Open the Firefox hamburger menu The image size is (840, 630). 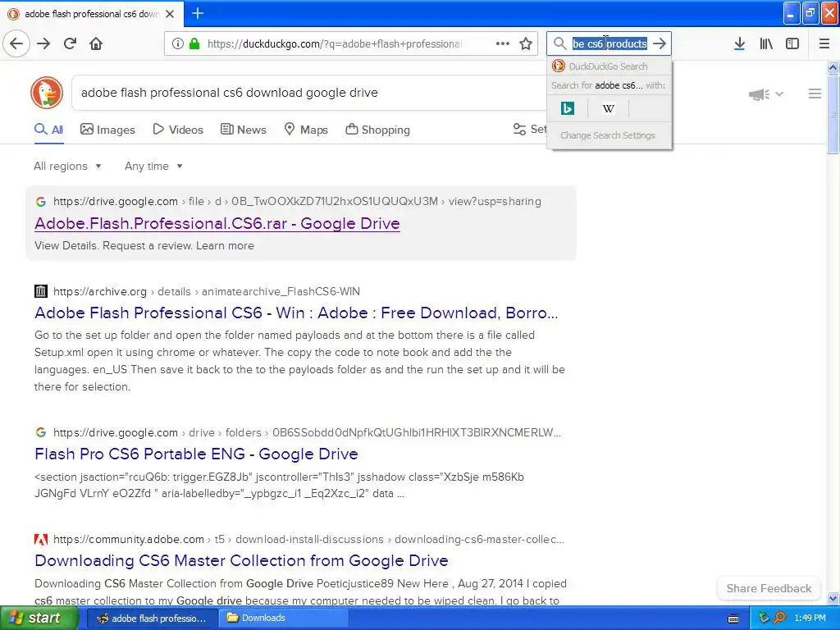(x=824, y=43)
